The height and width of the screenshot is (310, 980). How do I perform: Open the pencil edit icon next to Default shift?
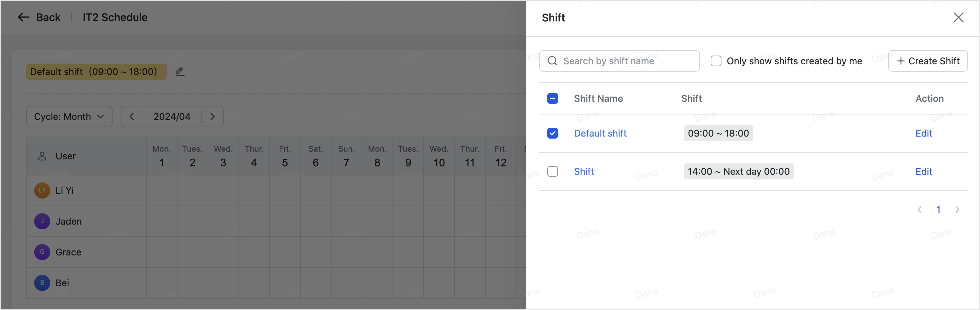[x=180, y=72]
